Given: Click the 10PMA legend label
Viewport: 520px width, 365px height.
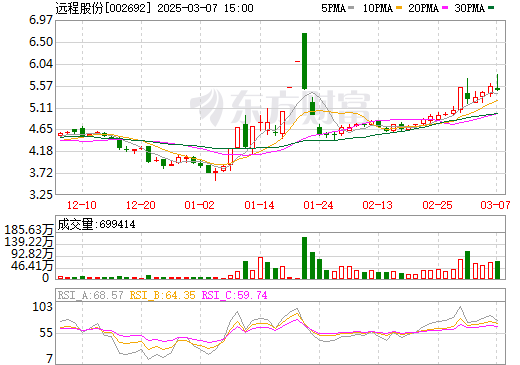Looking at the screenshot, I should point(378,8).
